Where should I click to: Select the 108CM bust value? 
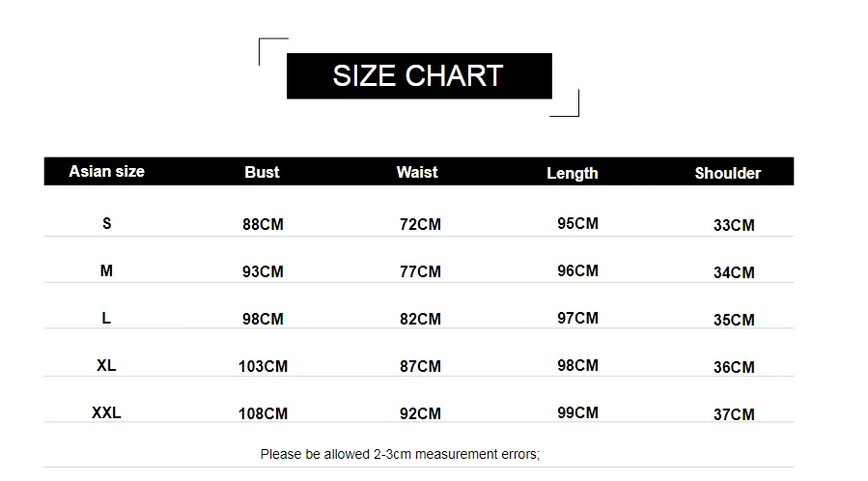pyautogui.click(x=263, y=413)
